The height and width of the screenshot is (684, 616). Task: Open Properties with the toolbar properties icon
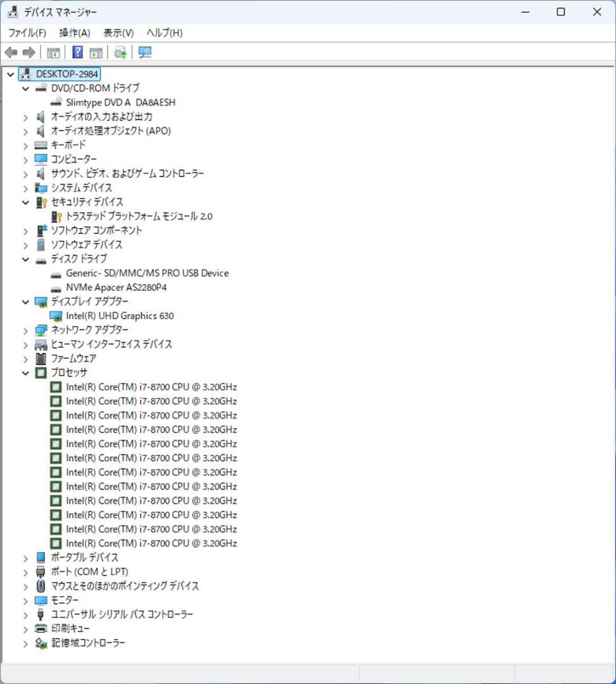pyautogui.click(x=96, y=53)
